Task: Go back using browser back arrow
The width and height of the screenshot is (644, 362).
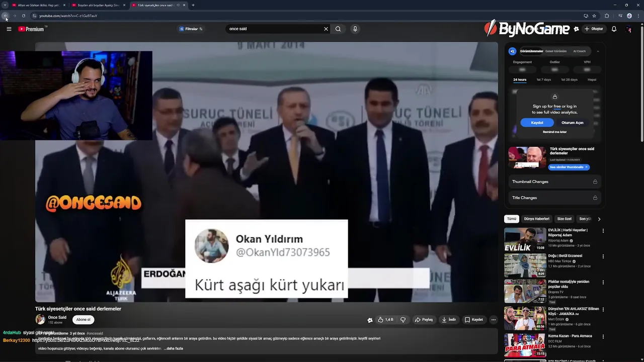Action: [6, 16]
